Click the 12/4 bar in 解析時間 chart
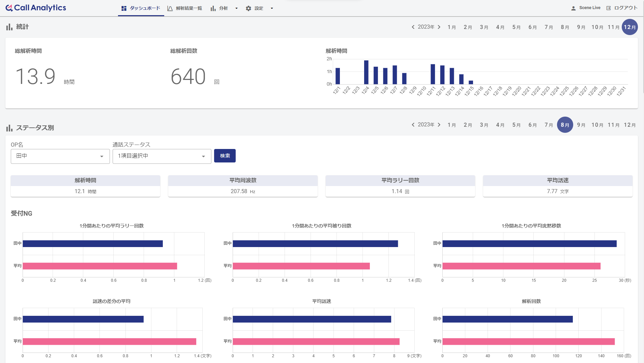This screenshot has height=363, width=644. point(366,72)
